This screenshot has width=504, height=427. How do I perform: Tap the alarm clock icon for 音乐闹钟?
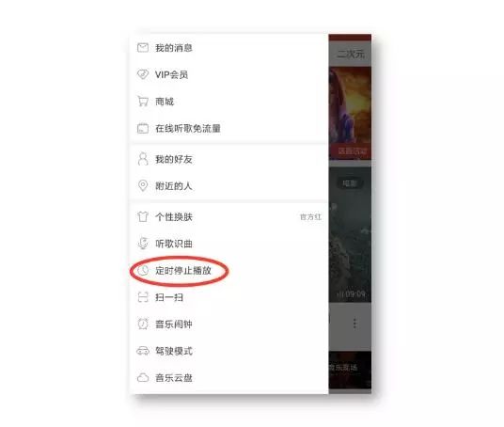[x=143, y=324]
